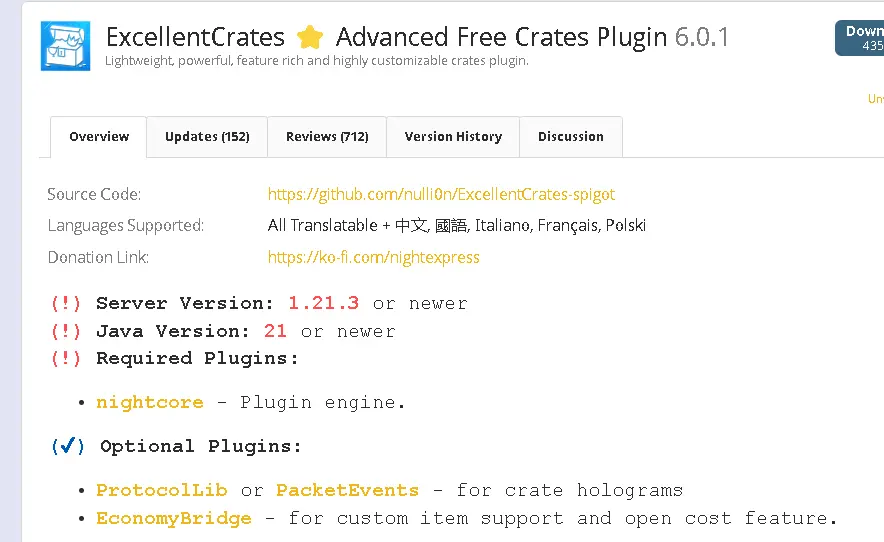Viewport: 884px width, 542px height.
Task: Click the ExcellentCrates treasure chest plugin icon
Action: (x=65, y=46)
